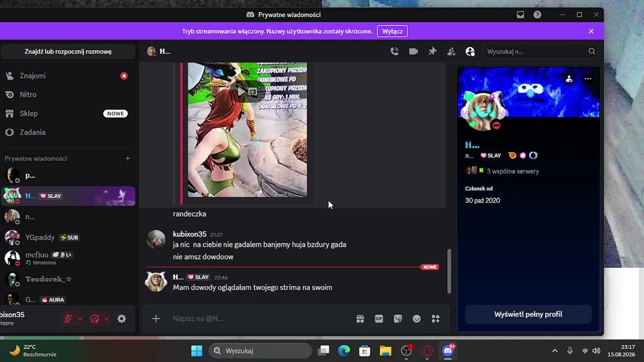Open the DM with p...

[68, 176]
